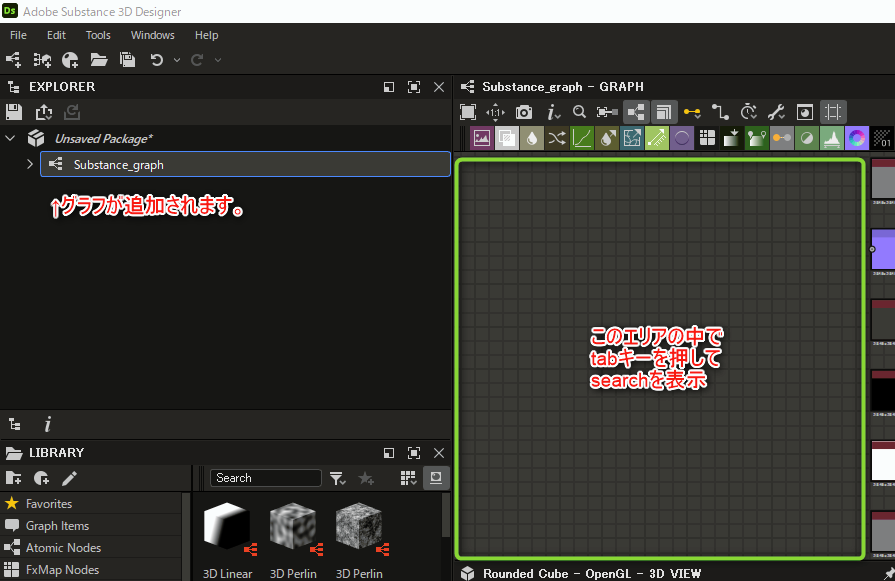Undo the last action
Image resolution: width=895 pixels, height=581 pixels.
pyautogui.click(x=156, y=59)
